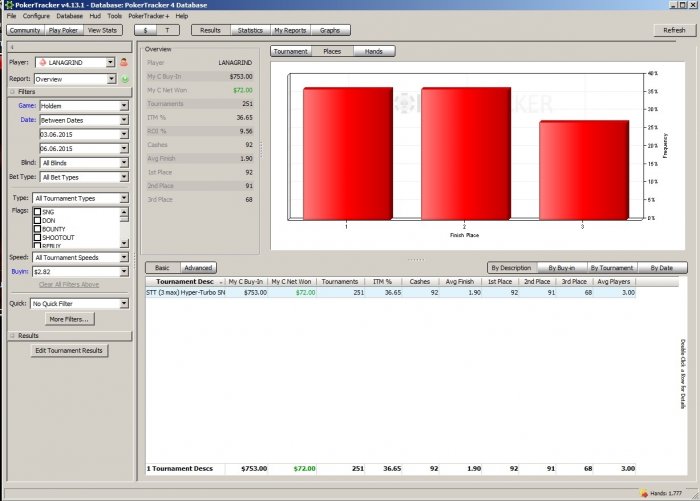Open the Database menu
The image size is (700, 501).
click(70, 16)
